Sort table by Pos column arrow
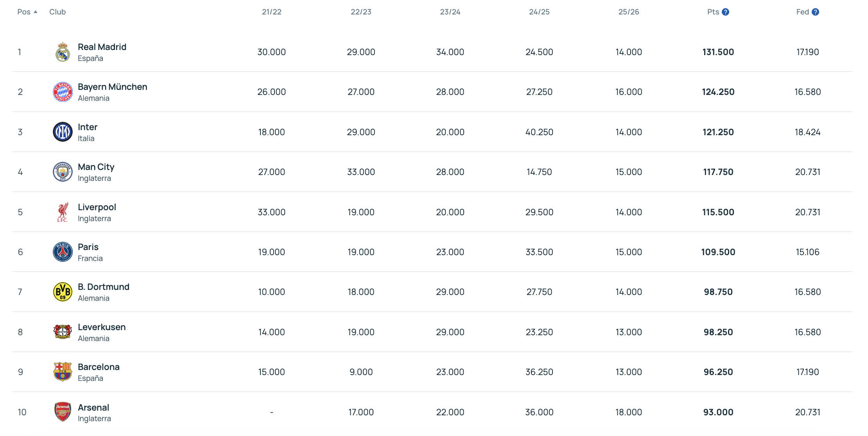The height and width of the screenshot is (436, 868). (36, 12)
